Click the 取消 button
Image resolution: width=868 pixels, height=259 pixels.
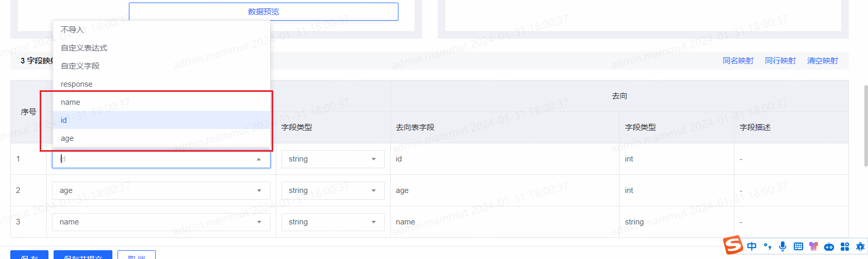pyautogui.click(x=137, y=255)
